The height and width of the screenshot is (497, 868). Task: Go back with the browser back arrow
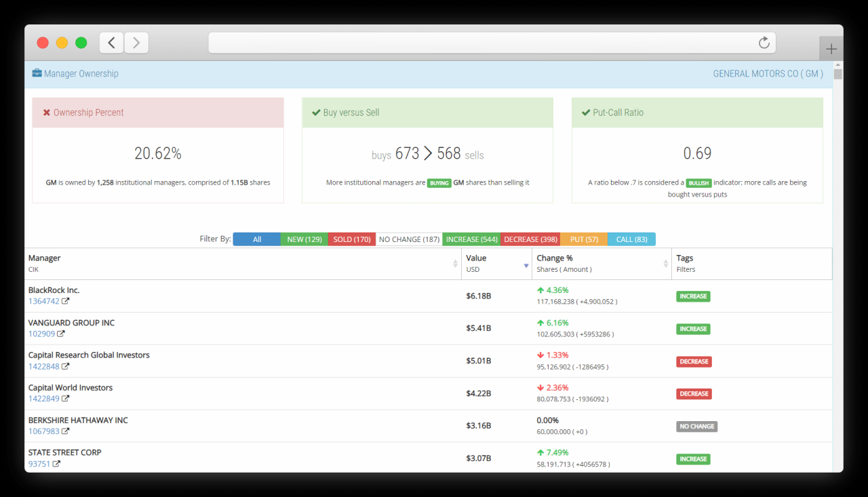(112, 43)
